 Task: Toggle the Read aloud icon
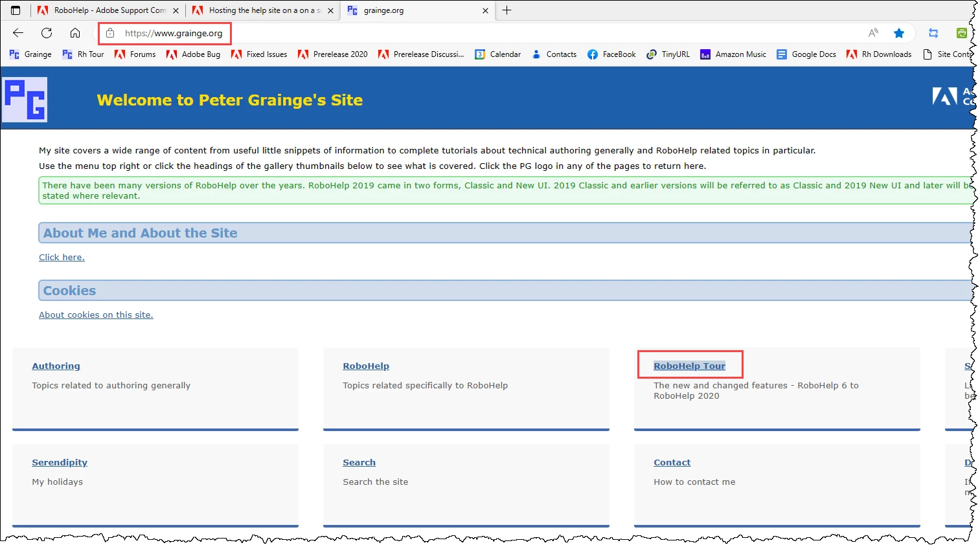pyautogui.click(x=873, y=33)
